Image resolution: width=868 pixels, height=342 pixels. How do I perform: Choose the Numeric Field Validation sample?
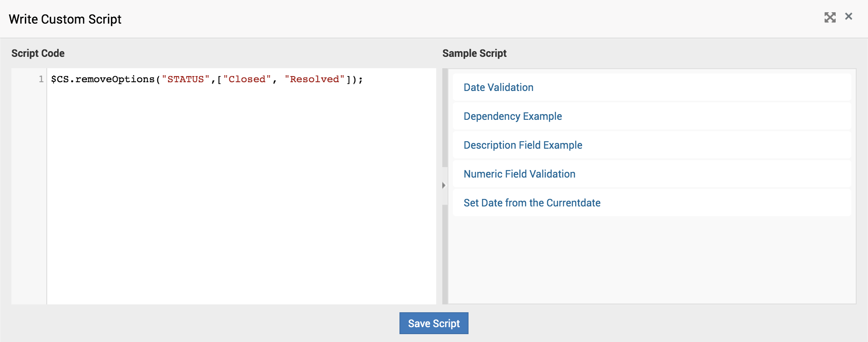pos(519,174)
